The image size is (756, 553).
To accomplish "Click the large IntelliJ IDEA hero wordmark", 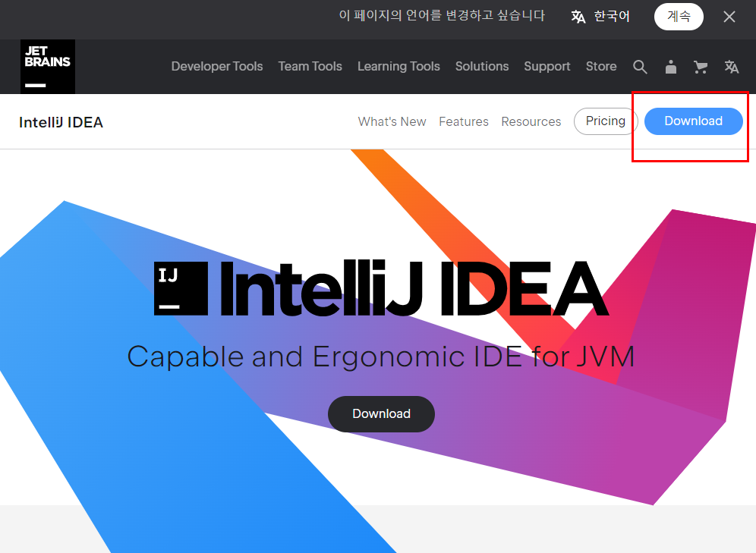I will [414, 288].
